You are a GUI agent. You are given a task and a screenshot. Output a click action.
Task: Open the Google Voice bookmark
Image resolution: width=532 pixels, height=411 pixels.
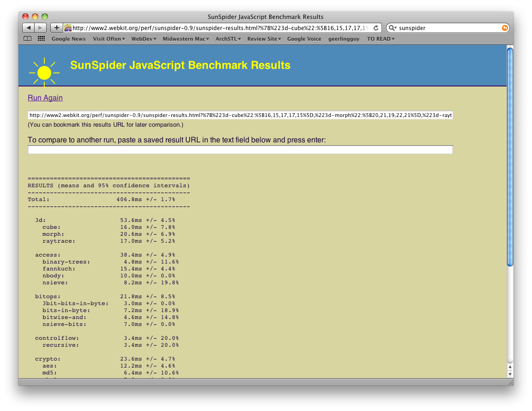(x=304, y=39)
